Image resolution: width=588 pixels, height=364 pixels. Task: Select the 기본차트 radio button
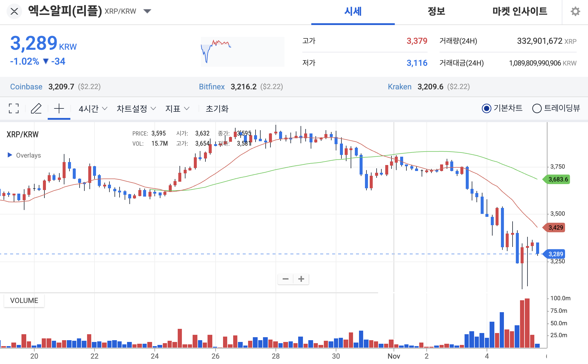(x=487, y=108)
